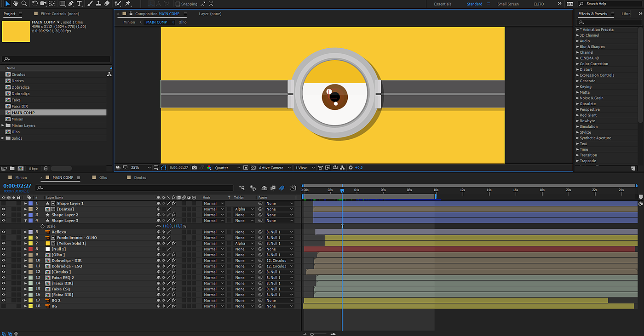Switch to the Essentials workspace

click(x=443, y=4)
